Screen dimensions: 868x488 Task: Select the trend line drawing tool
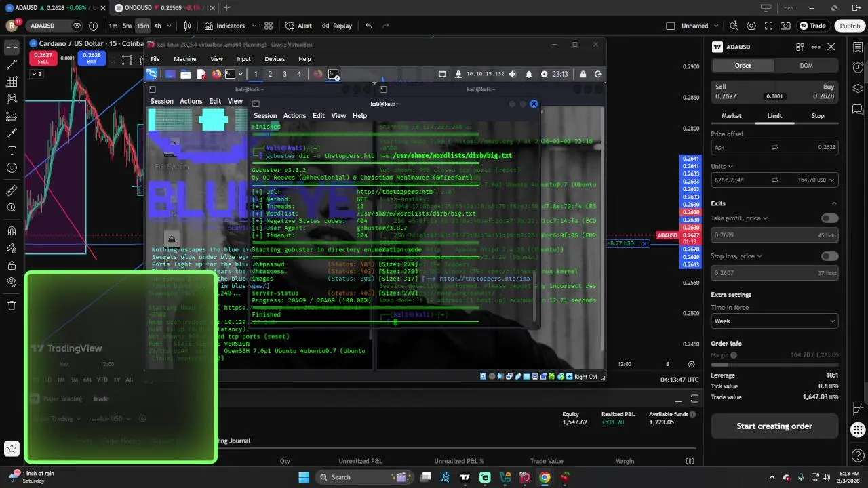12,65
